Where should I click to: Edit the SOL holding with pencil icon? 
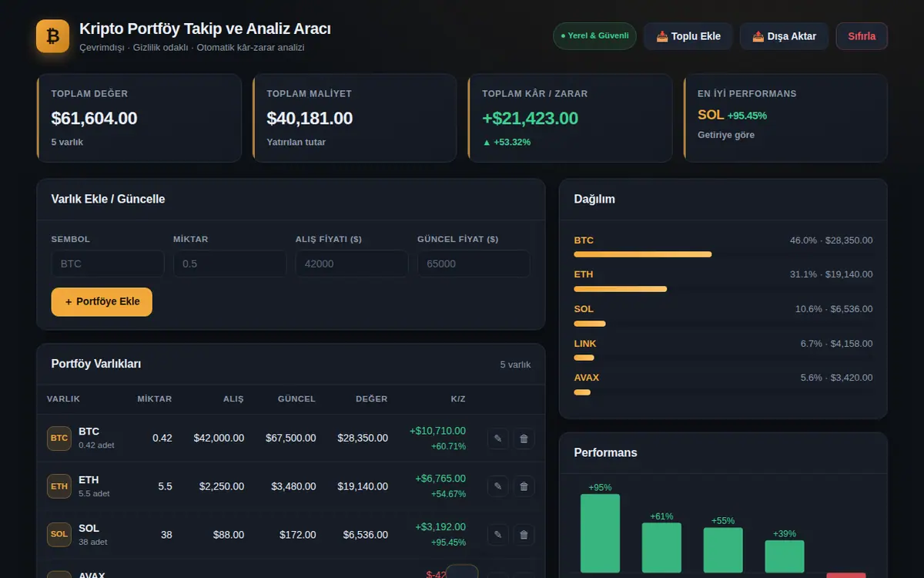(x=497, y=535)
